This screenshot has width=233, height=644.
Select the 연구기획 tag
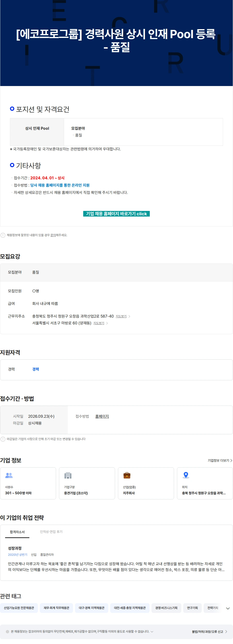(192, 608)
